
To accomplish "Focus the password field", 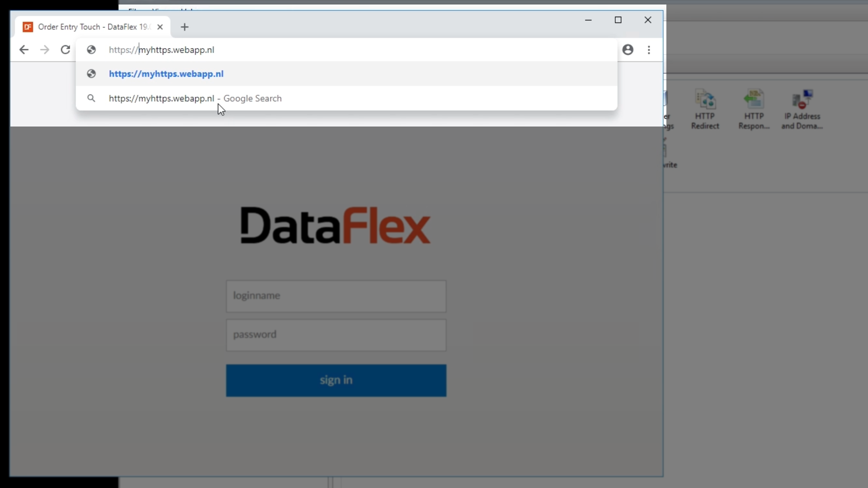I will click(x=336, y=335).
